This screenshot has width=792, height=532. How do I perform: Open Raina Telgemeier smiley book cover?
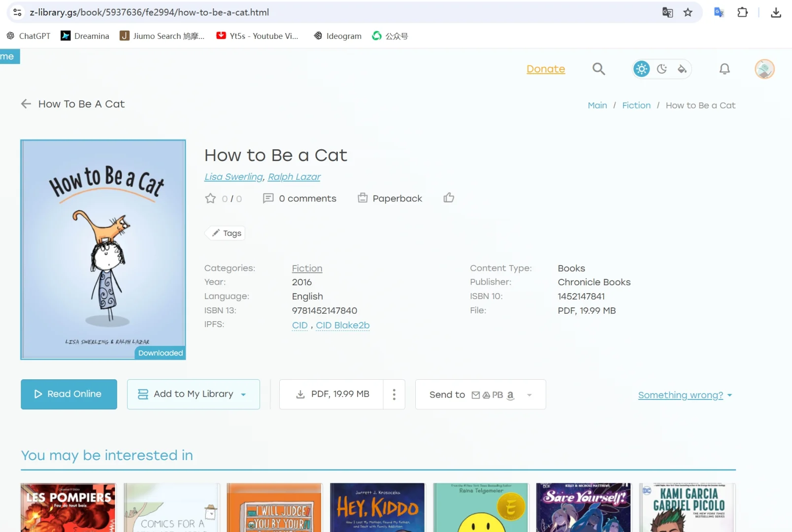(481, 507)
